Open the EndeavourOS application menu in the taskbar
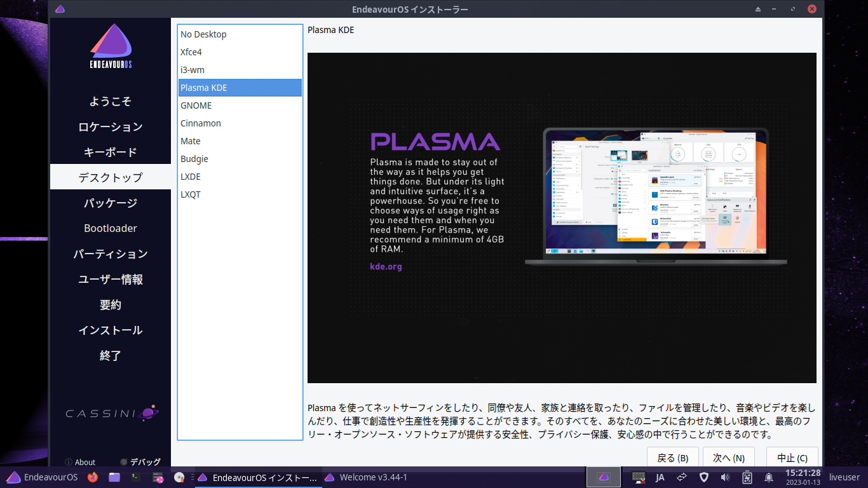The height and width of the screenshot is (488, 868). (42, 477)
